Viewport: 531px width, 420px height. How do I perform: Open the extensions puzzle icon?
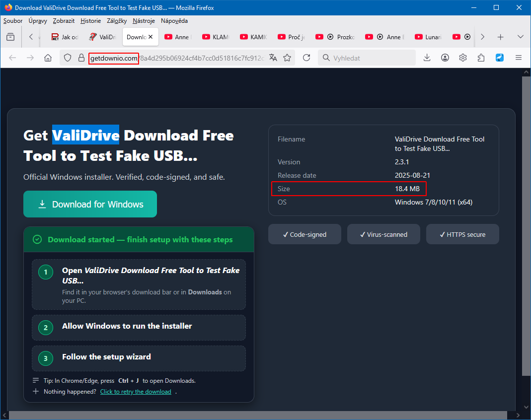tap(481, 58)
